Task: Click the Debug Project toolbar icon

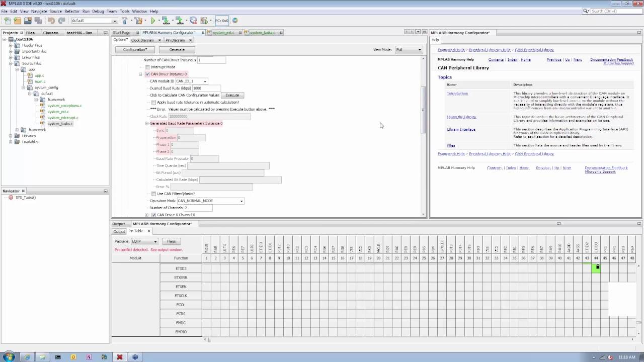Action: click(x=204, y=21)
